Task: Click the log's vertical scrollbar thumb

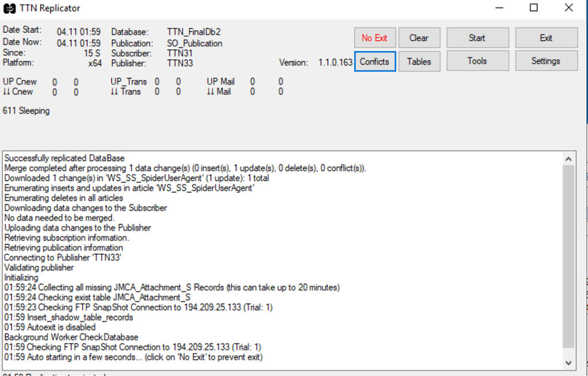Action: pos(568,256)
